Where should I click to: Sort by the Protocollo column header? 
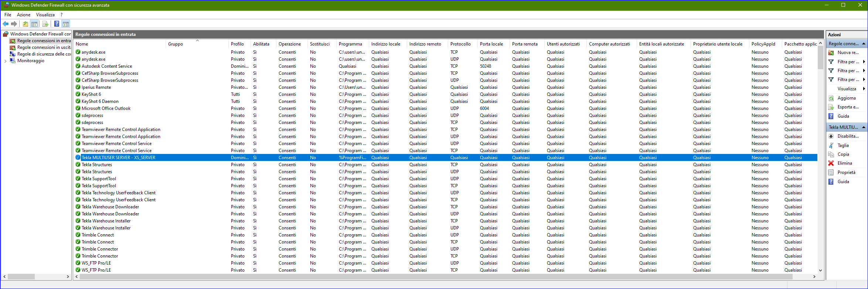coord(460,44)
